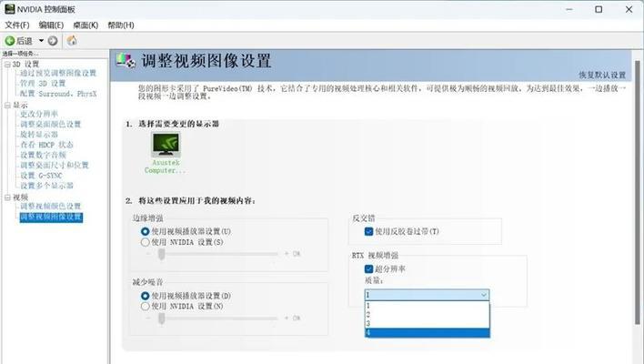Minimize the NVIDIA control panel window
The height and width of the screenshot is (364, 644).
[x=569, y=9]
